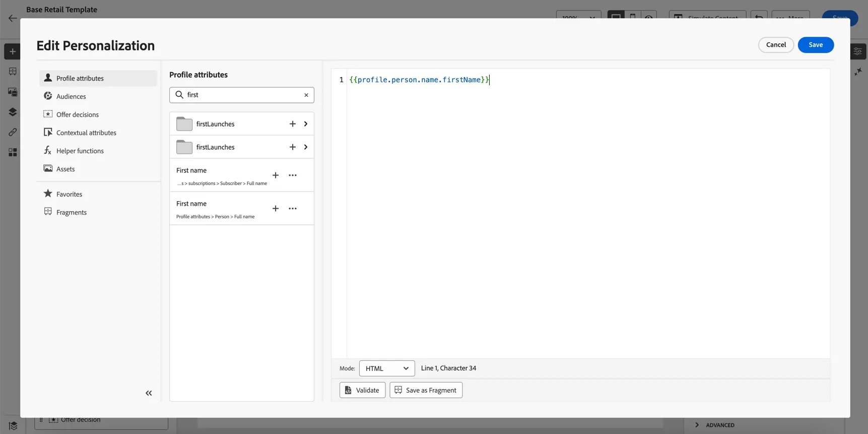Expand second firstLaunches folder chevron
Viewport: 868px width, 434px height.
pyautogui.click(x=306, y=147)
